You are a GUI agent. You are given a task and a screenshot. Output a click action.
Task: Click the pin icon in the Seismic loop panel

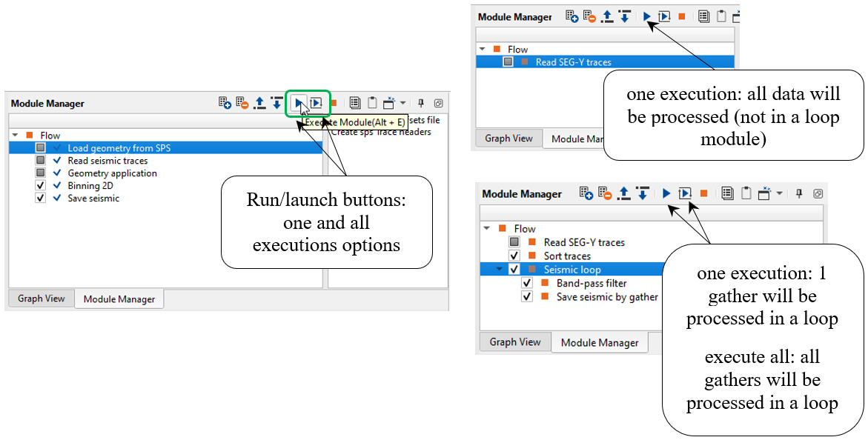pyautogui.click(x=799, y=193)
